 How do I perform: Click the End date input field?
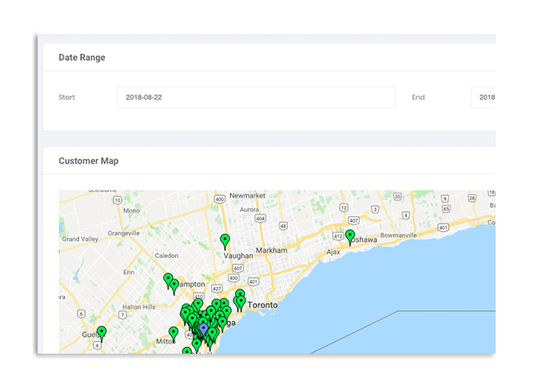[483, 98]
